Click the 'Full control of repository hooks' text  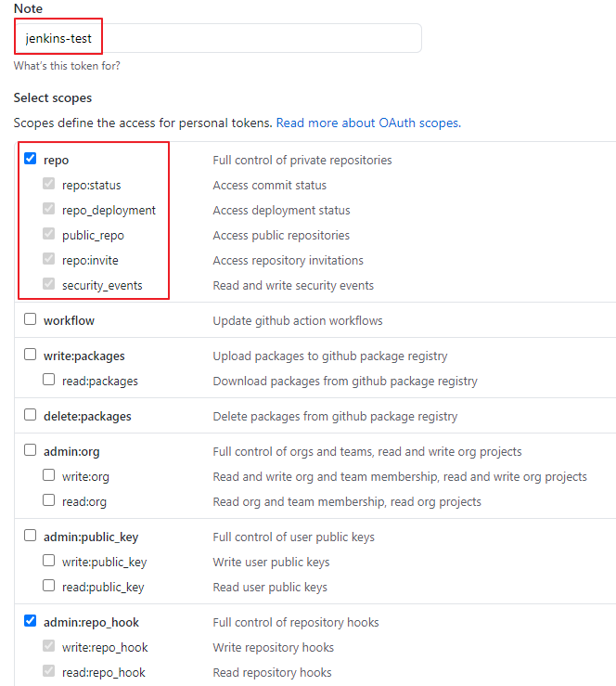[x=296, y=622]
